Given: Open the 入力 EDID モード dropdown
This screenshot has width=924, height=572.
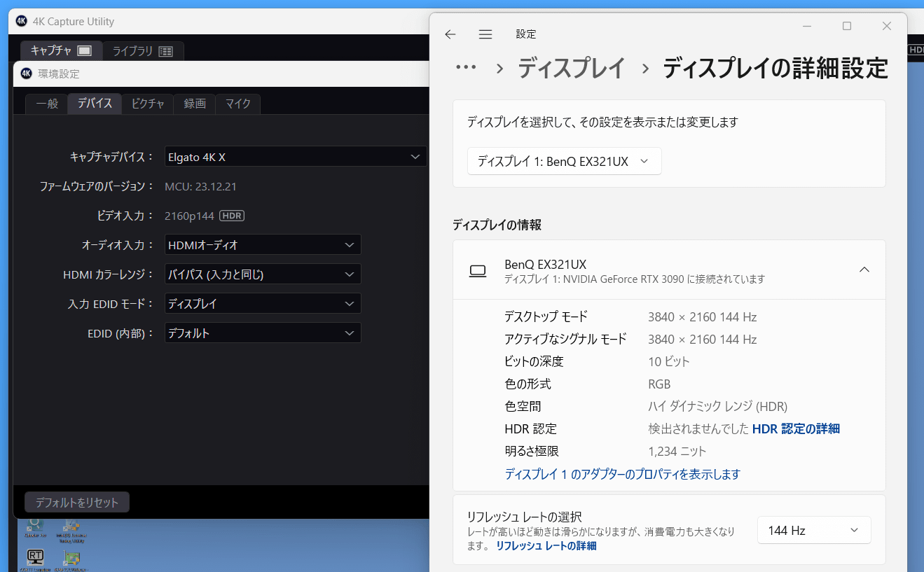Looking at the screenshot, I should tap(263, 304).
